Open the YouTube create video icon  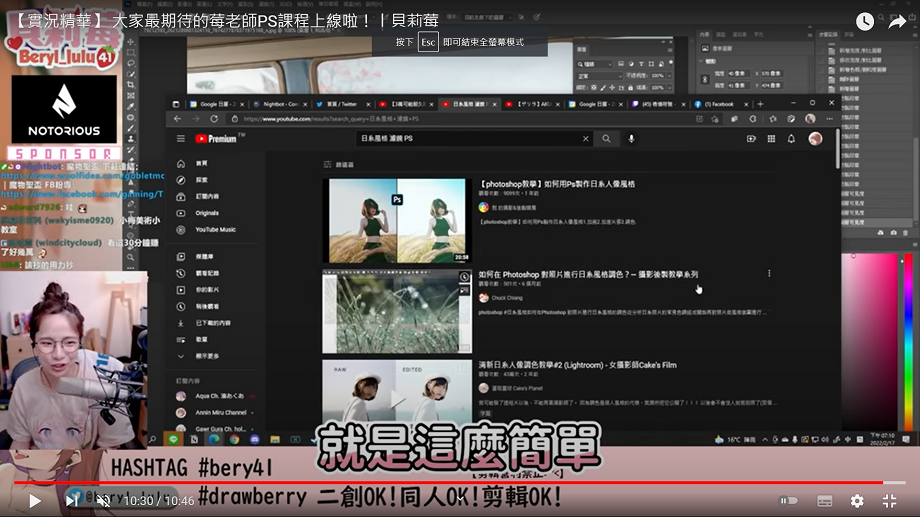[x=751, y=138]
